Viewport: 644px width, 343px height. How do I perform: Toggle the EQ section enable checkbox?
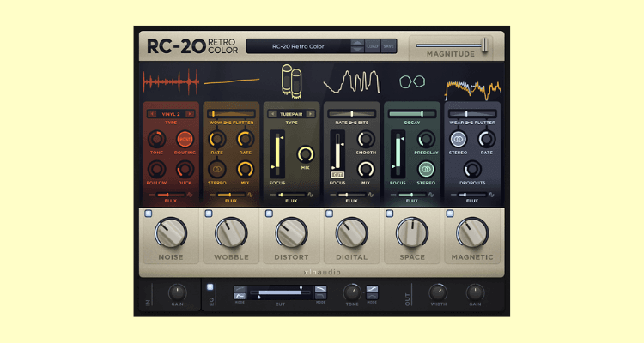(210, 286)
